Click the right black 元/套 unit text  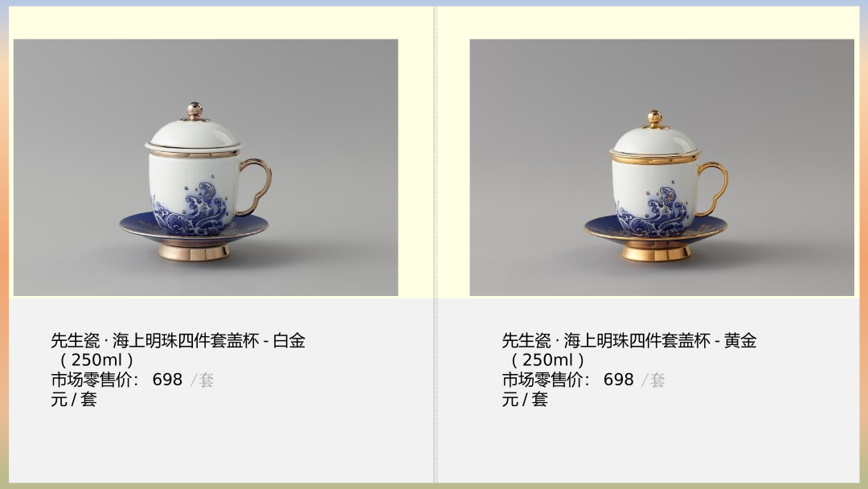tap(525, 399)
